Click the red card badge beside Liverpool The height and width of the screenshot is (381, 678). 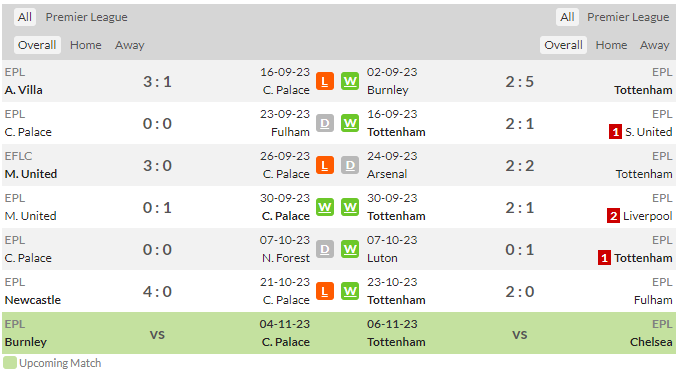tap(613, 216)
